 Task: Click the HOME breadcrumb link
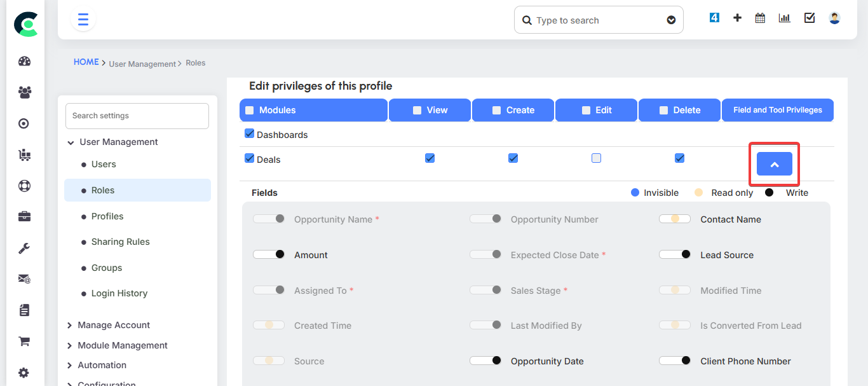[86, 62]
